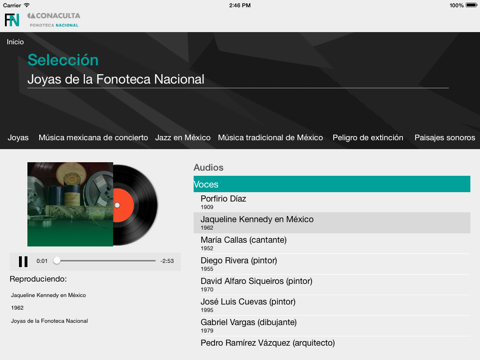Pause the playing audio
480x360 pixels.
(x=23, y=261)
